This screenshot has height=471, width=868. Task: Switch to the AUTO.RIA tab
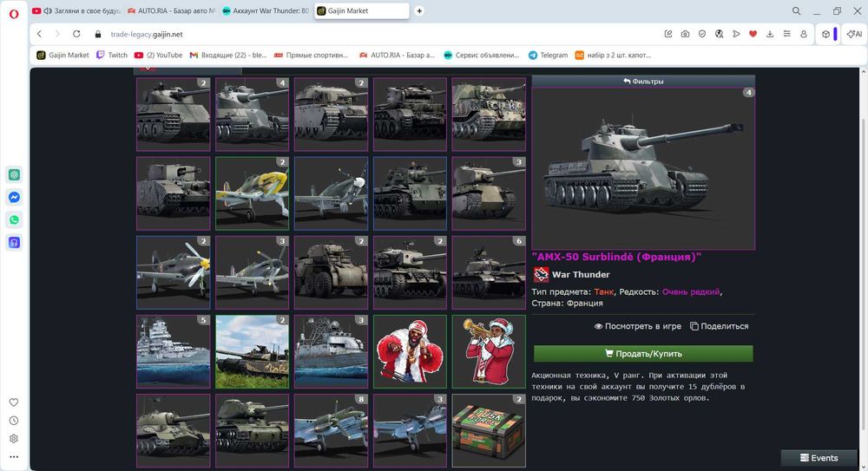pyautogui.click(x=170, y=10)
